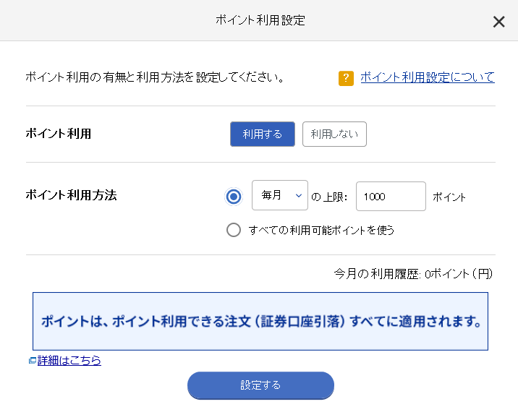Click the external-link icon beside 詳細はこちら
The image size is (518, 420).
click(33, 361)
